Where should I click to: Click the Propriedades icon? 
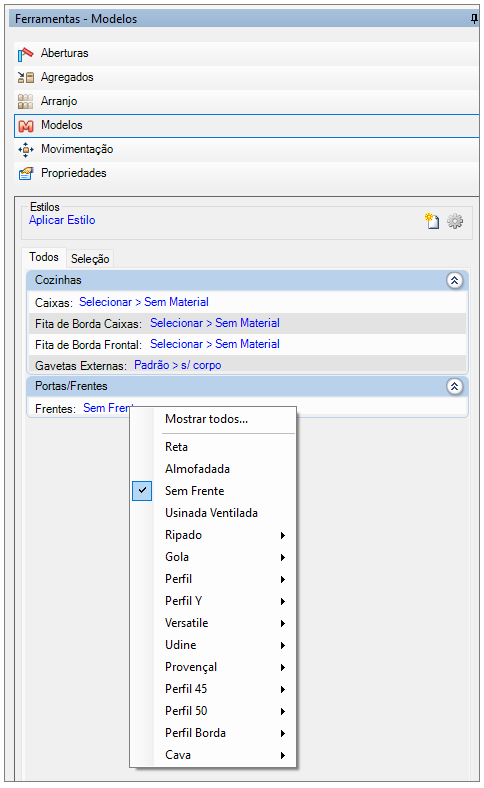(26, 173)
